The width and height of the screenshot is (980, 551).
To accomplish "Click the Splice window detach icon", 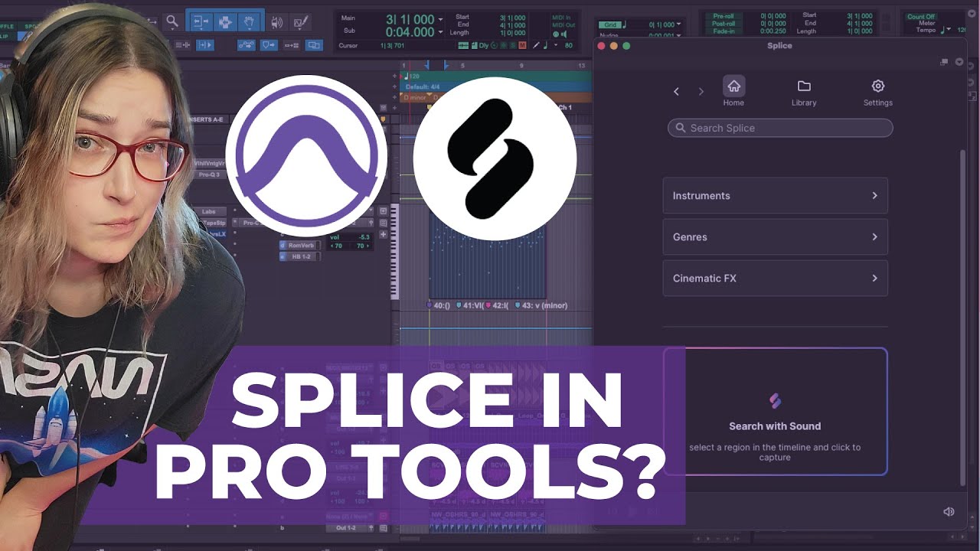I will (945, 61).
